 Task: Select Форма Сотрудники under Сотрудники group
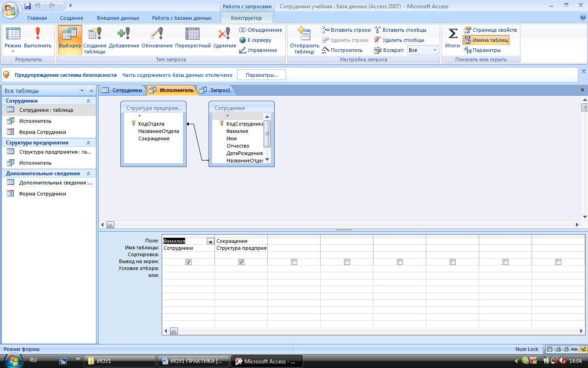point(48,132)
